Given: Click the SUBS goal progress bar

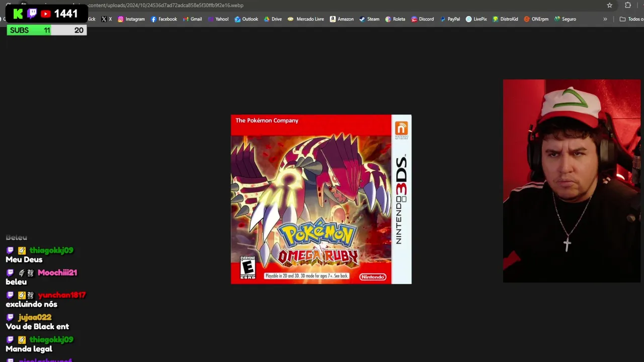Looking at the screenshot, I should tap(47, 30).
